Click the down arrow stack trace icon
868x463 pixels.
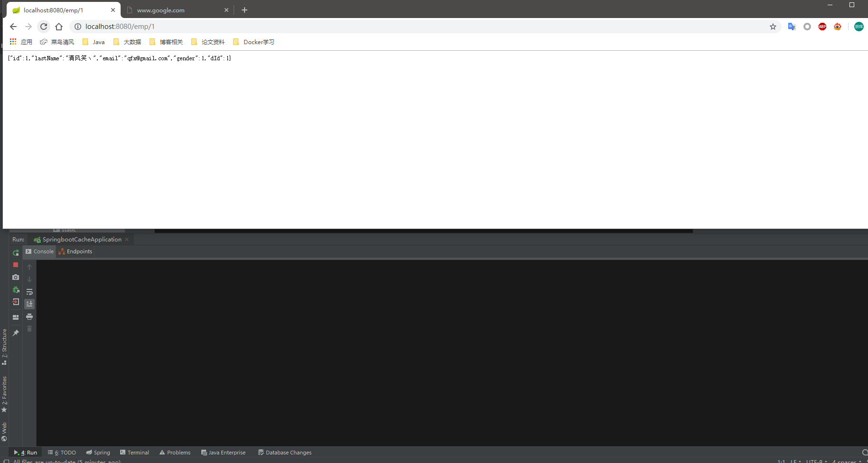pos(29,279)
